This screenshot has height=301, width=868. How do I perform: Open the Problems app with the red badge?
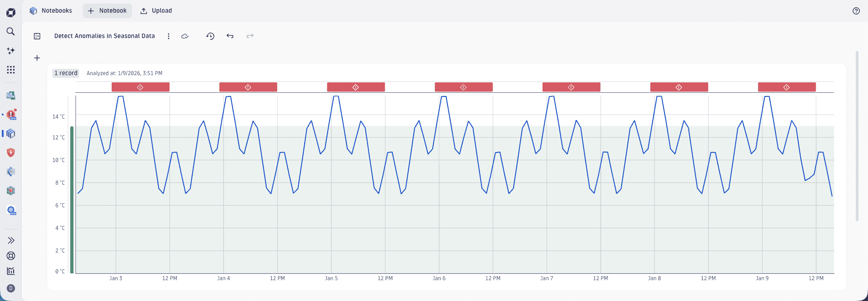tap(11, 115)
